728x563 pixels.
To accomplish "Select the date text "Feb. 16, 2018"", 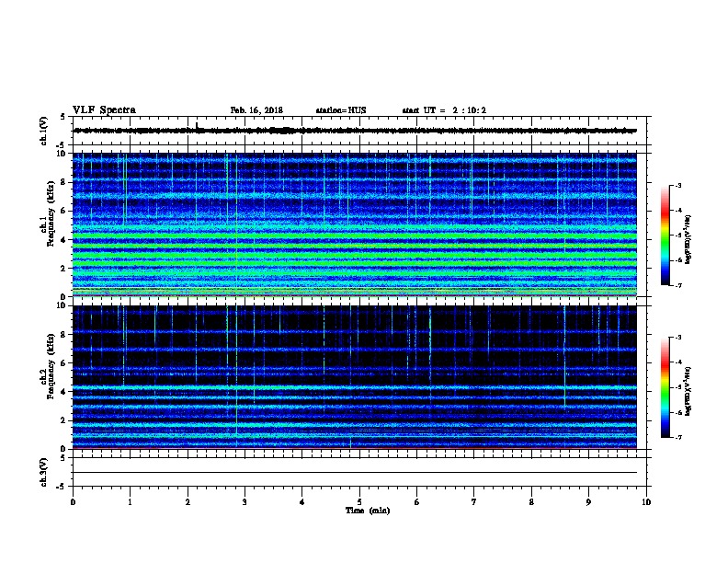I will 256,110.
